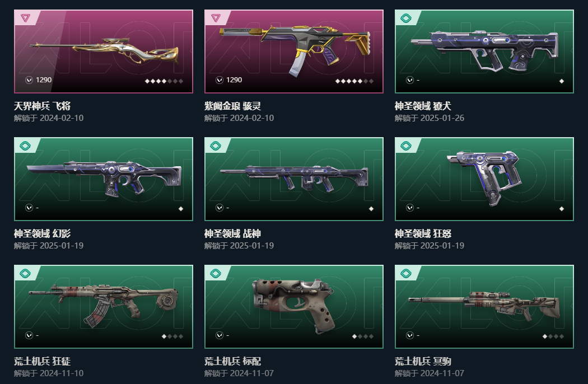The image size is (588, 384).
Task: Select the 荒土机兵 标配 pistol image
Action: click(x=293, y=306)
